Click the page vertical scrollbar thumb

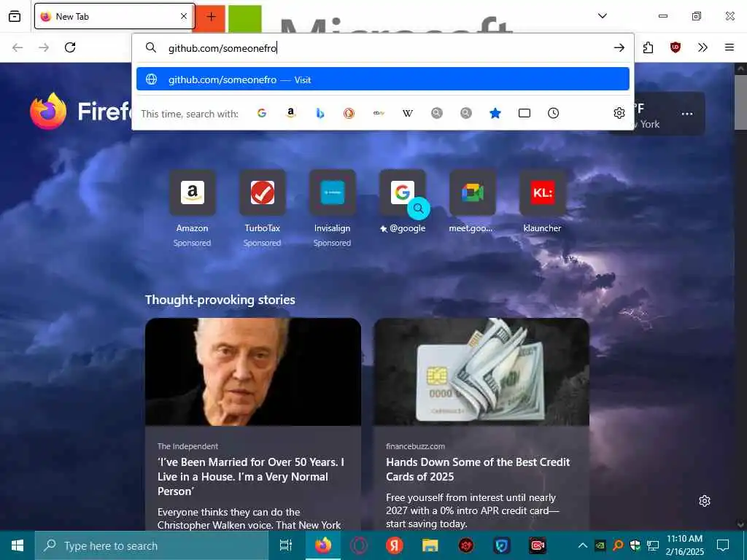click(x=740, y=102)
